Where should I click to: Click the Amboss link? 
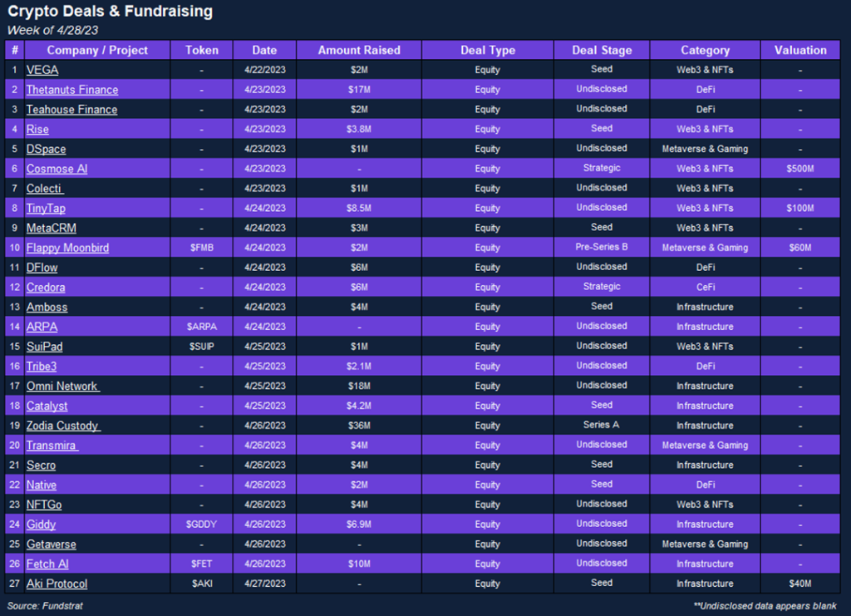[47, 308]
